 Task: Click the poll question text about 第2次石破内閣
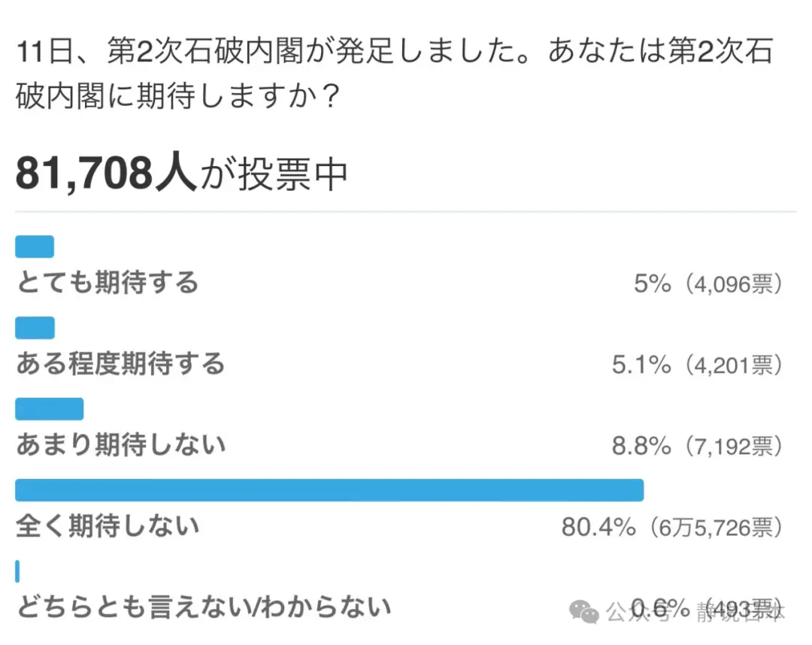[395, 74]
